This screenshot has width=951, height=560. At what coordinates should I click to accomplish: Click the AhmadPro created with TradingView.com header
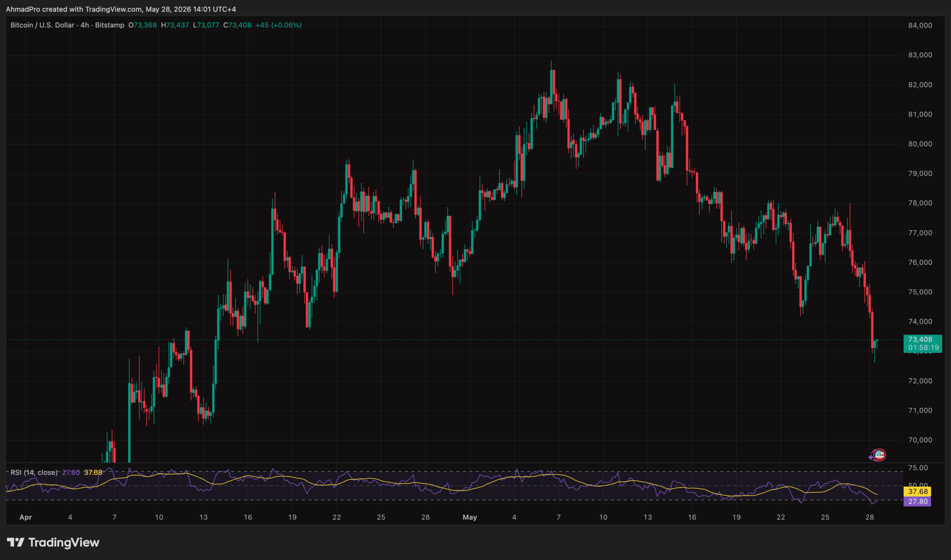(x=121, y=9)
